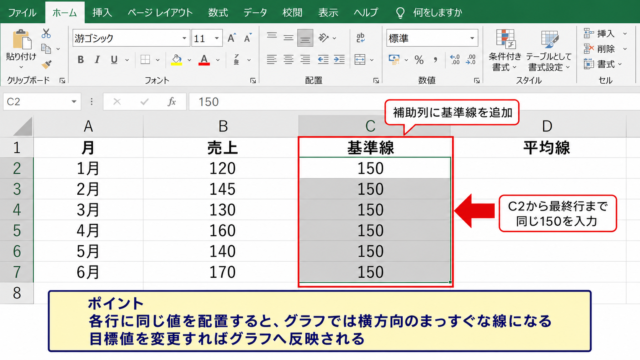Toggle middle vertical alignment
The height and width of the screenshot is (360, 640).
point(288,38)
